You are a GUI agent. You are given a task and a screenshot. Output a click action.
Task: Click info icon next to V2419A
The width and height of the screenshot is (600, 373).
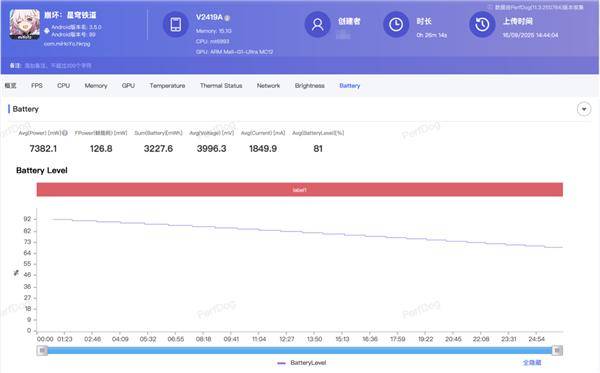click(x=227, y=18)
